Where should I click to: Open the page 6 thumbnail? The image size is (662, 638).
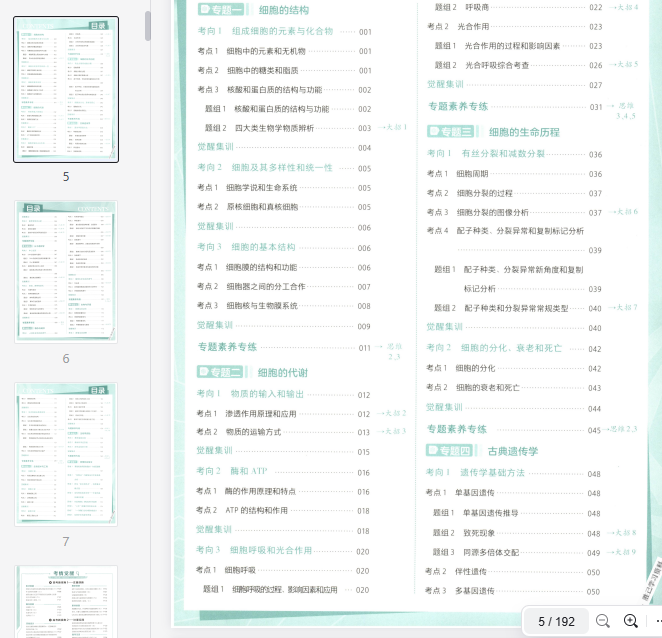66,271
